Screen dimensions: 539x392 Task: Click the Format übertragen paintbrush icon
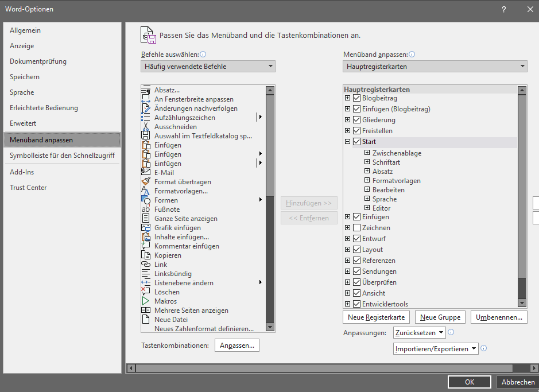[x=146, y=182]
